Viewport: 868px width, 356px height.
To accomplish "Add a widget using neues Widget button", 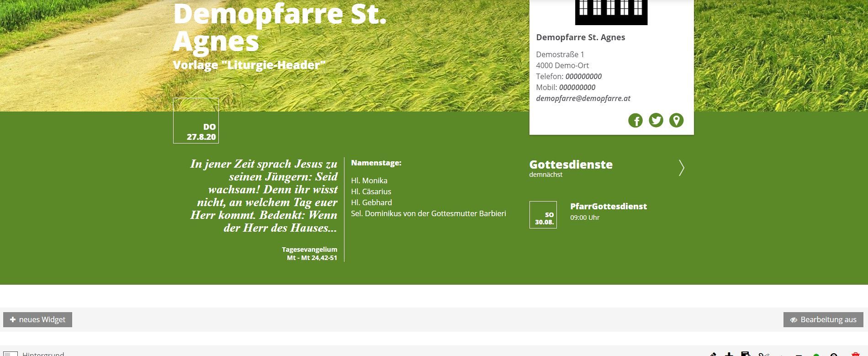I will [x=37, y=320].
